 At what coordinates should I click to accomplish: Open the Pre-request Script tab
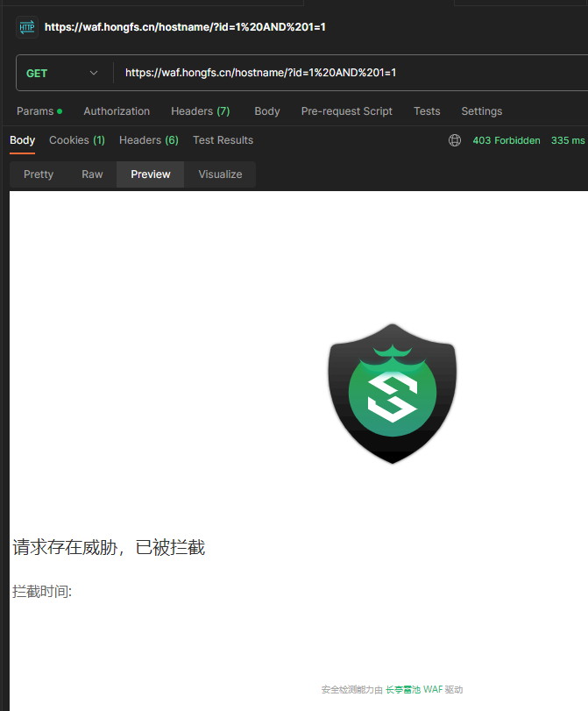pos(346,111)
